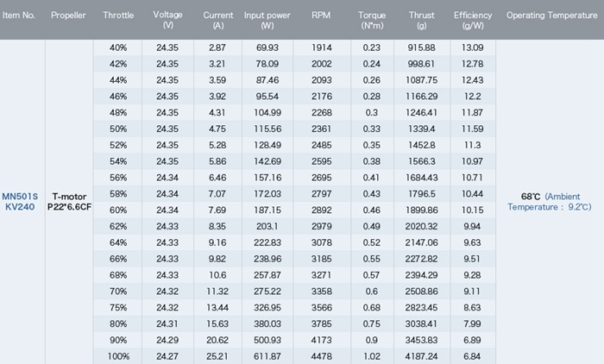Click the 611.87 input power value

267,356
